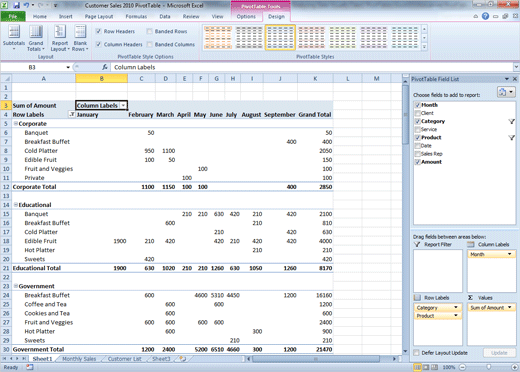
Task: Close the PivotTable Field List pane
Action: [515, 79]
